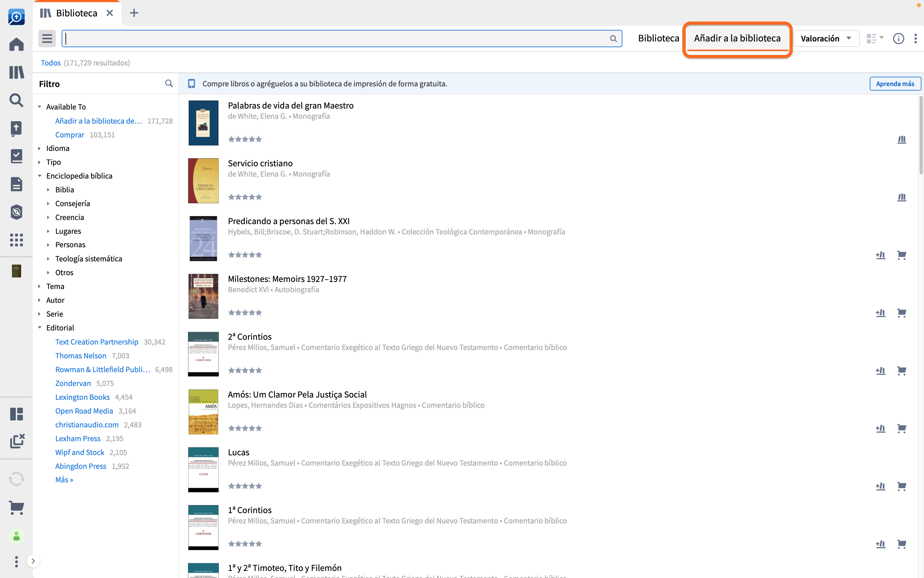The image size is (924, 578).
Task: Click the magnifier icon in the search box
Action: coord(613,39)
